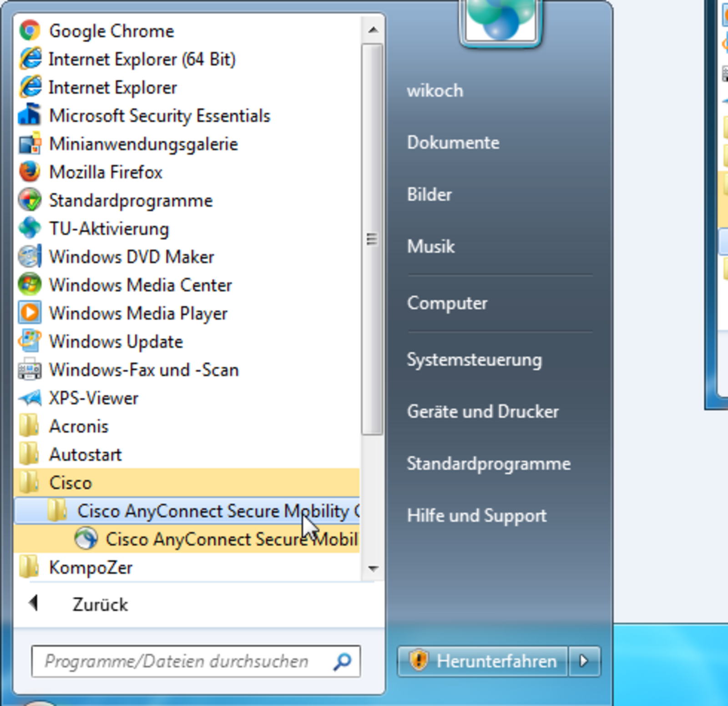Image resolution: width=728 pixels, height=706 pixels.
Task: Launch Microsoft Security Essentials icon
Action: tap(30, 115)
